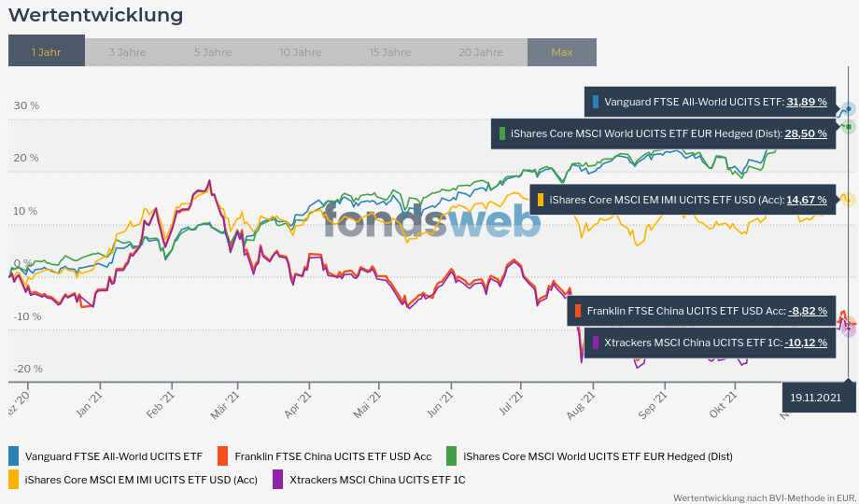Click the Vanguard 31,89 % tooltip value

pos(807,102)
